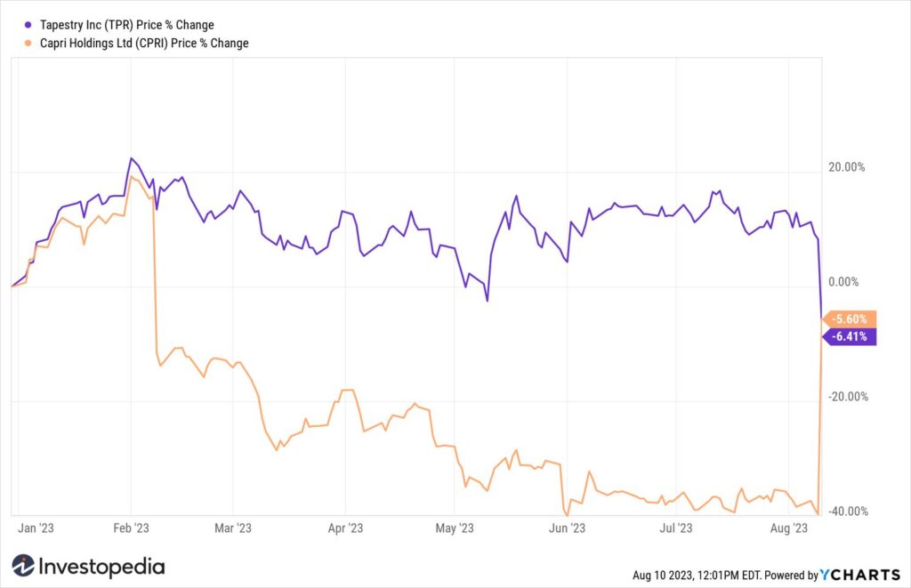Click the Aug '23 axis label
Viewport: 911px width, 588px height.
[788, 528]
